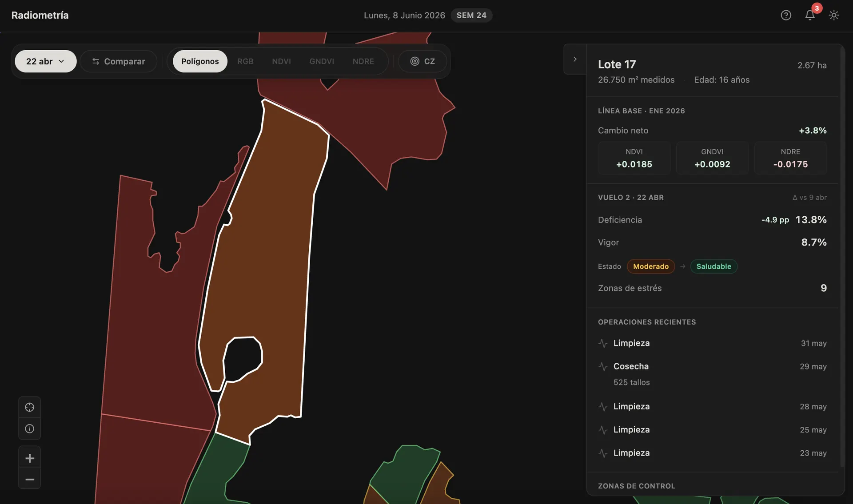This screenshot has width=853, height=504.
Task: Toggle the CZ control zones button
Action: click(423, 61)
